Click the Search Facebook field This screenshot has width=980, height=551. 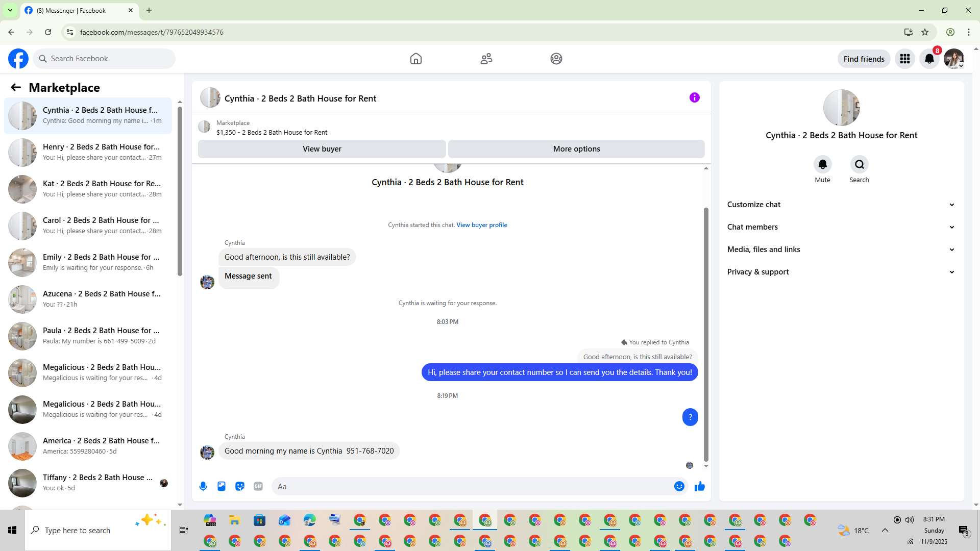click(104, 59)
